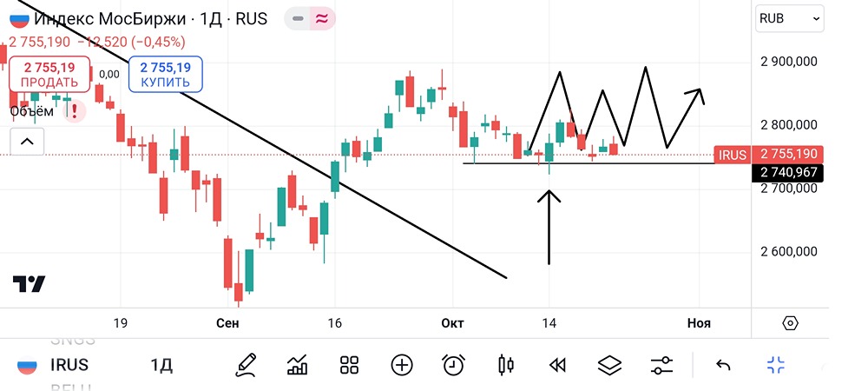Open the price scale settings hexagon icon

coord(790,323)
